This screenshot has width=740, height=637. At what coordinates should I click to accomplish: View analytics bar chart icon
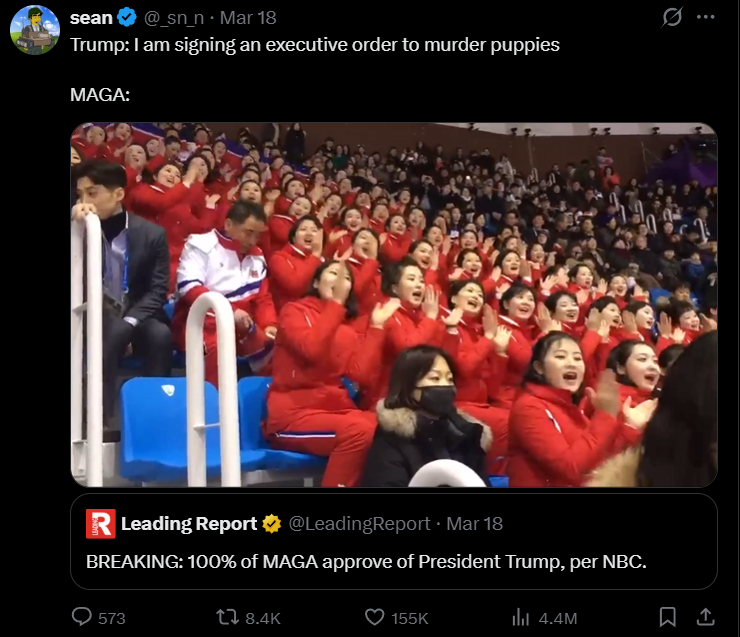521,617
